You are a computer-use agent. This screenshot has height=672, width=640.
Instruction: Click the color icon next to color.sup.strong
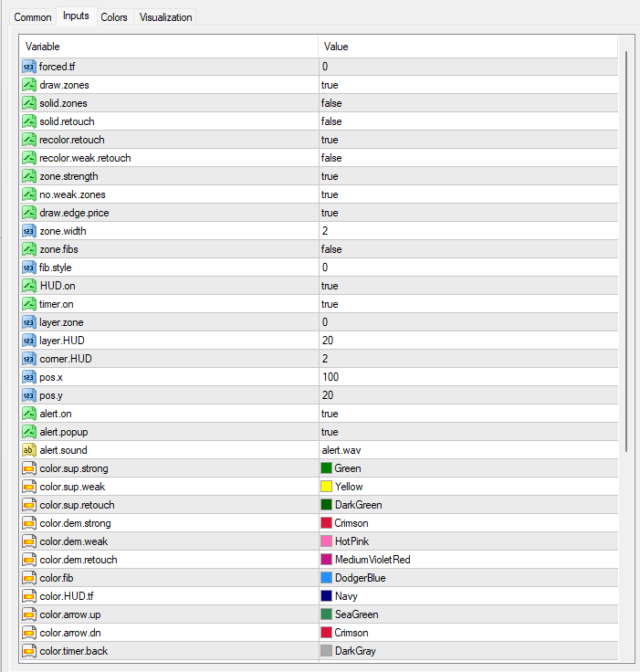(x=28, y=468)
